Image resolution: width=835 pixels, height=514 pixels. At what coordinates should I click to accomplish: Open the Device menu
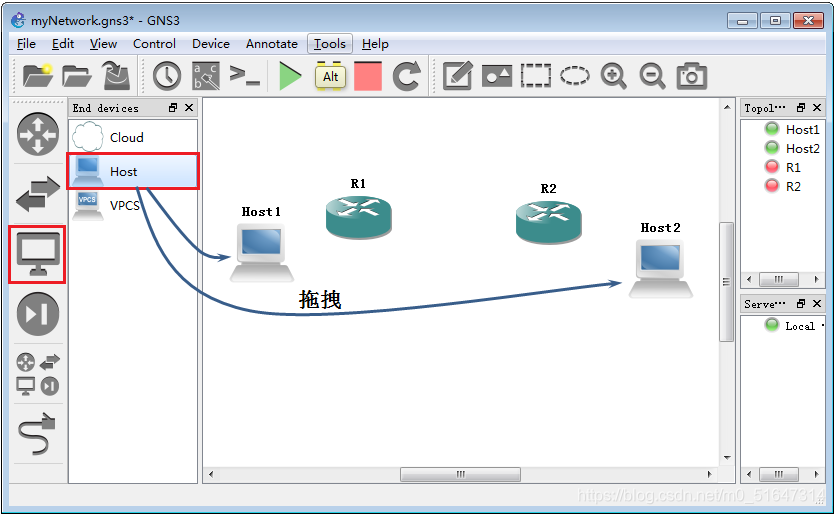211,44
